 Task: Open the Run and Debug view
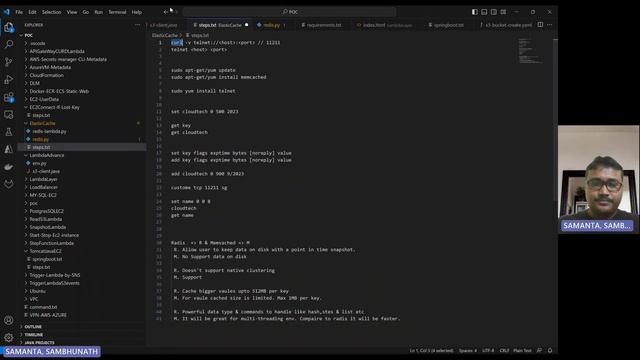pos(9,79)
